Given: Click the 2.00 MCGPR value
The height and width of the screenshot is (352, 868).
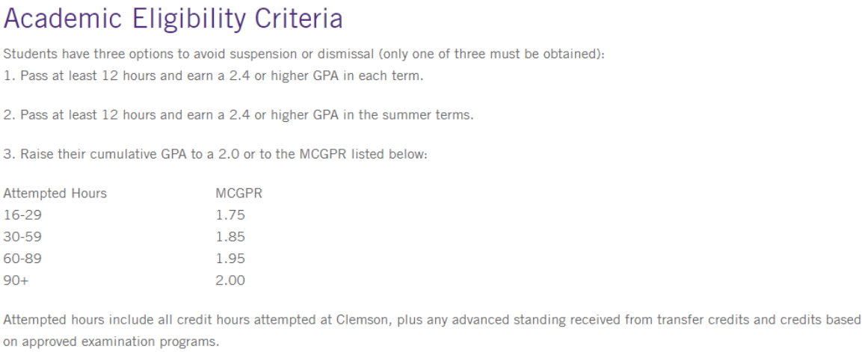Looking at the screenshot, I should [230, 282].
